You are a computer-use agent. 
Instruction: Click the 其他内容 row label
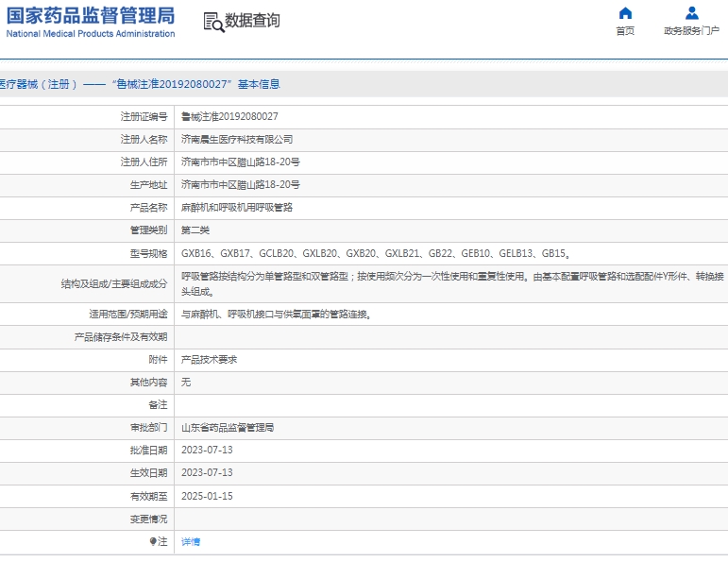pyautogui.click(x=148, y=383)
